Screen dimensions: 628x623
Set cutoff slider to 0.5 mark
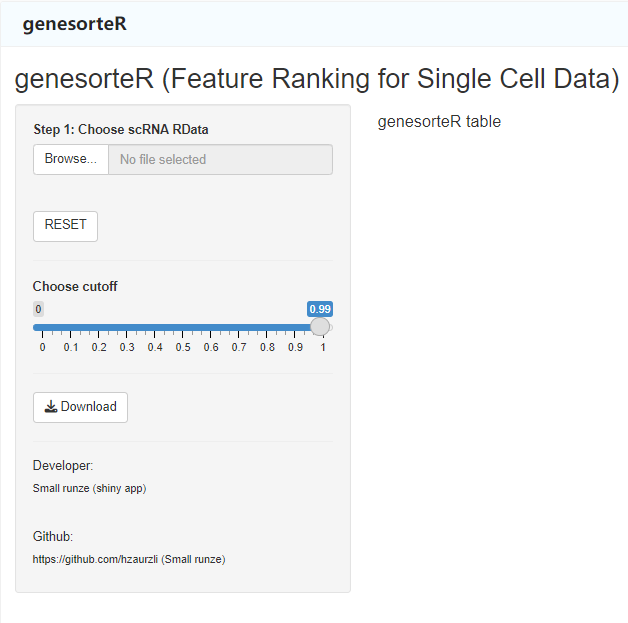click(x=183, y=328)
